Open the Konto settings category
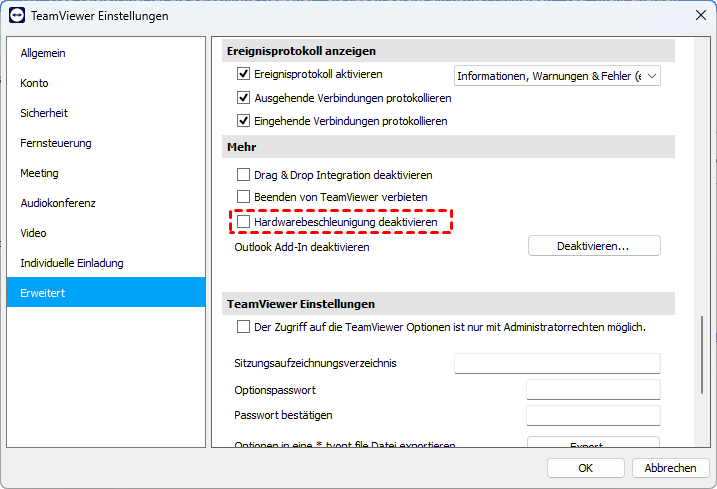The height and width of the screenshot is (489, 717). tap(106, 83)
